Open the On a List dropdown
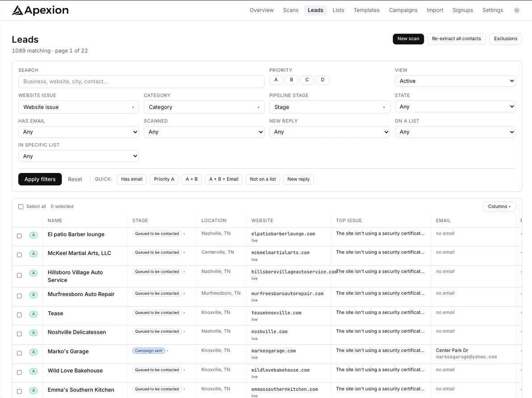The image size is (532, 398). pos(455,132)
